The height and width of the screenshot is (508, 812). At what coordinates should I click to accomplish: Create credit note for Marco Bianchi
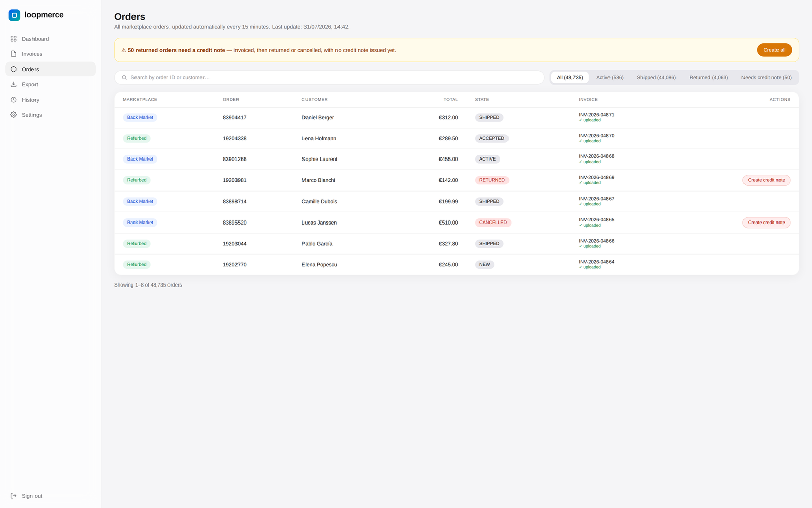[766, 180]
